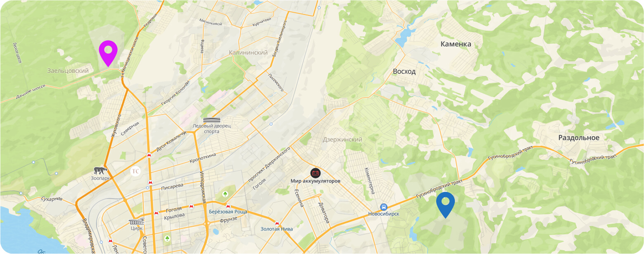Select the round ТС marker icon
The image size is (644, 254).
point(135,171)
